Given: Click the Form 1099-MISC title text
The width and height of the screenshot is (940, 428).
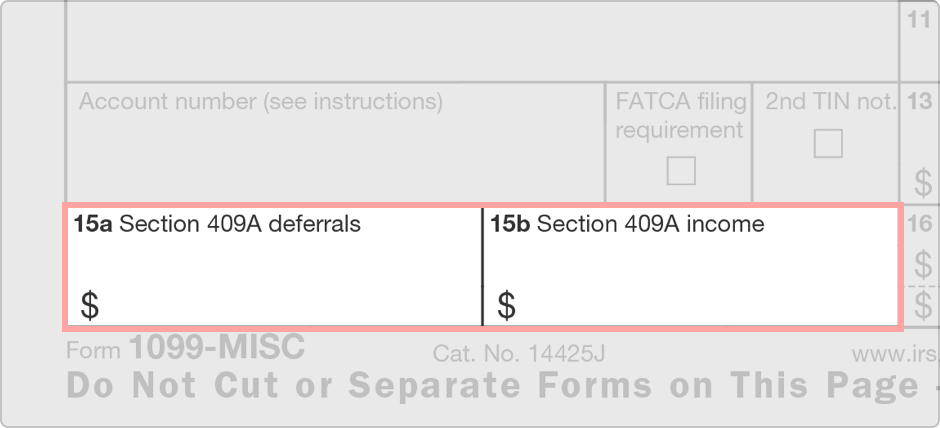Looking at the screenshot, I should (186, 348).
